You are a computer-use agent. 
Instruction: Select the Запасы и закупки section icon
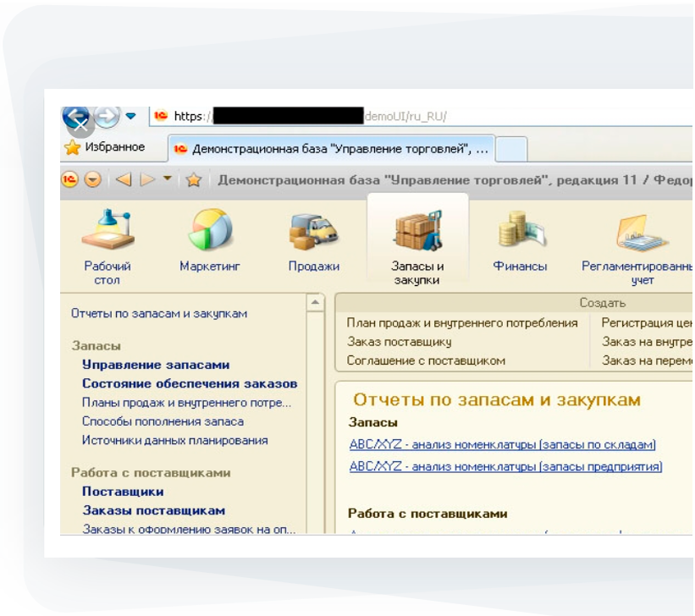(417, 232)
